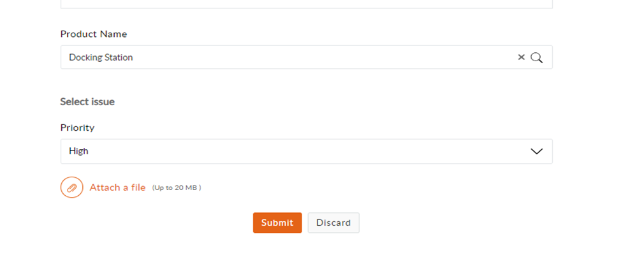This screenshot has width=644, height=257.
Task: Click the empty middle of the Product Name box
Action: [x=319, y=57]
